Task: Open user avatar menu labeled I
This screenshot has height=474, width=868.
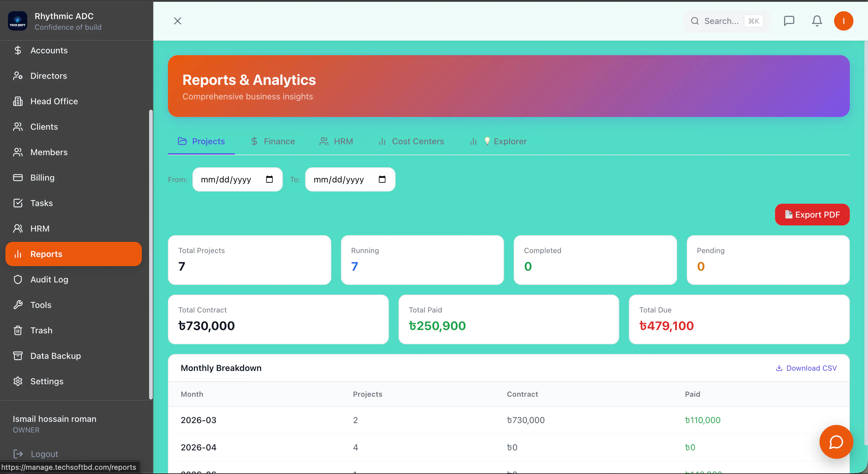Action: (843, 21)
